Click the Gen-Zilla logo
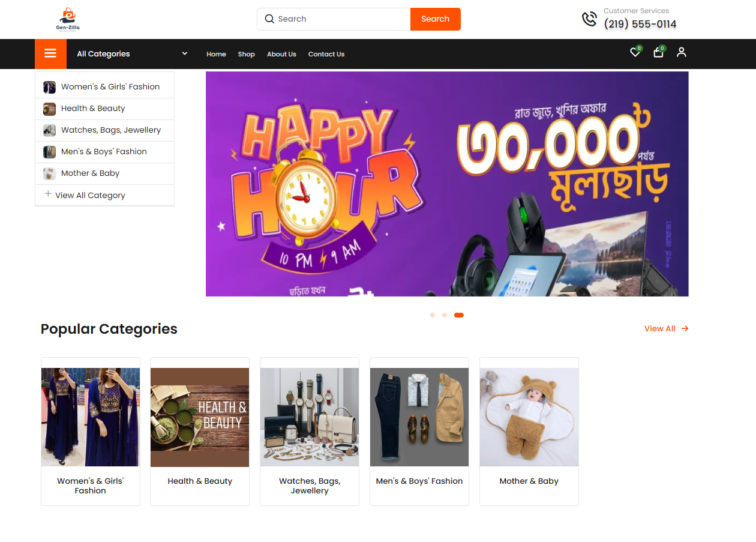 [68, 19]
